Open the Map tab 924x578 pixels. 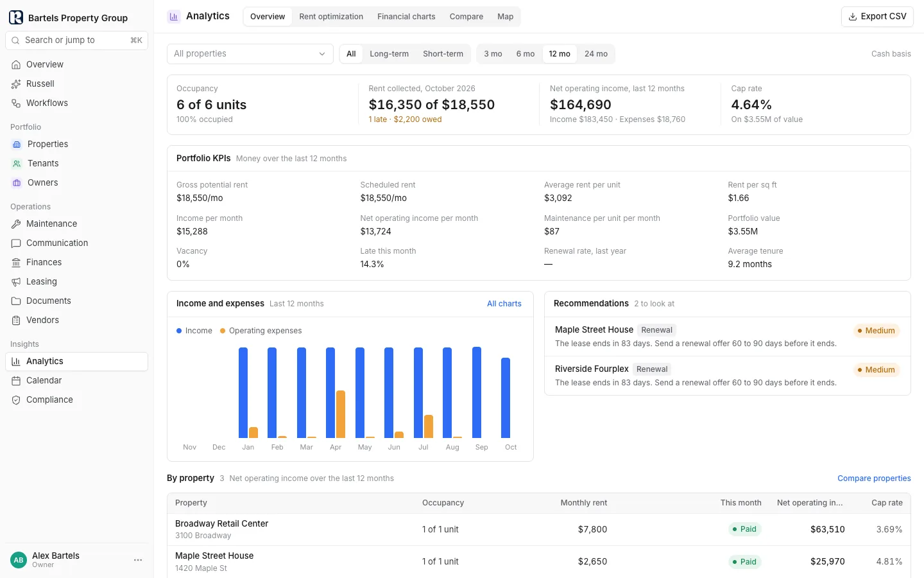(506, 17)
